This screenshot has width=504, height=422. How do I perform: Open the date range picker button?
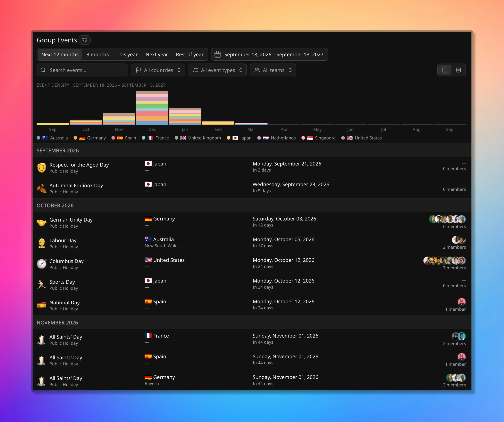pos(269,55)
